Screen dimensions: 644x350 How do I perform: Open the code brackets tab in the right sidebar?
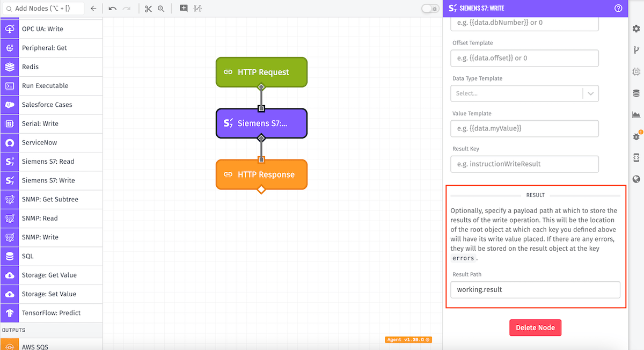pyautogui.click(x=636, y=157)
